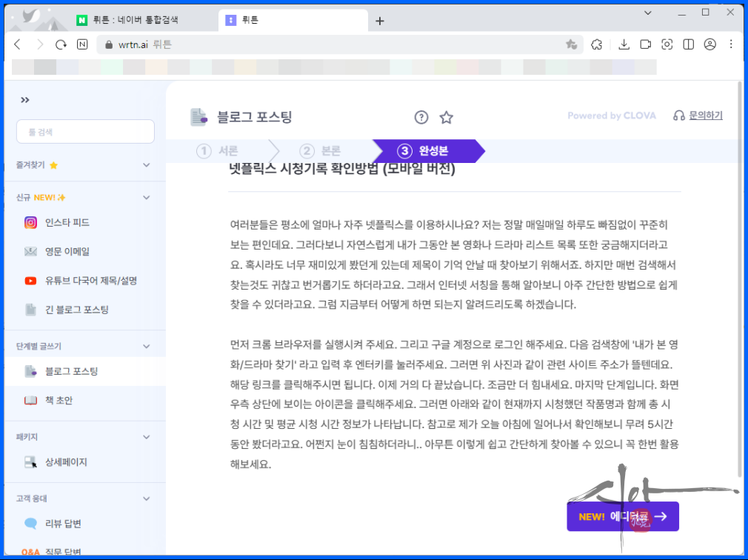Click the wrtn.ai address bar

point(340,44)
